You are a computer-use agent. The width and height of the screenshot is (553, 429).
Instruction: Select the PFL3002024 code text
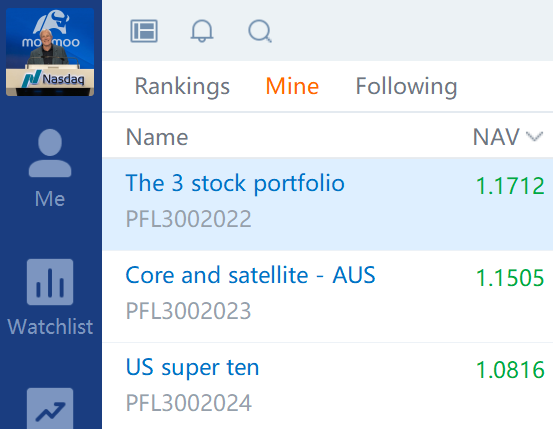189,403
